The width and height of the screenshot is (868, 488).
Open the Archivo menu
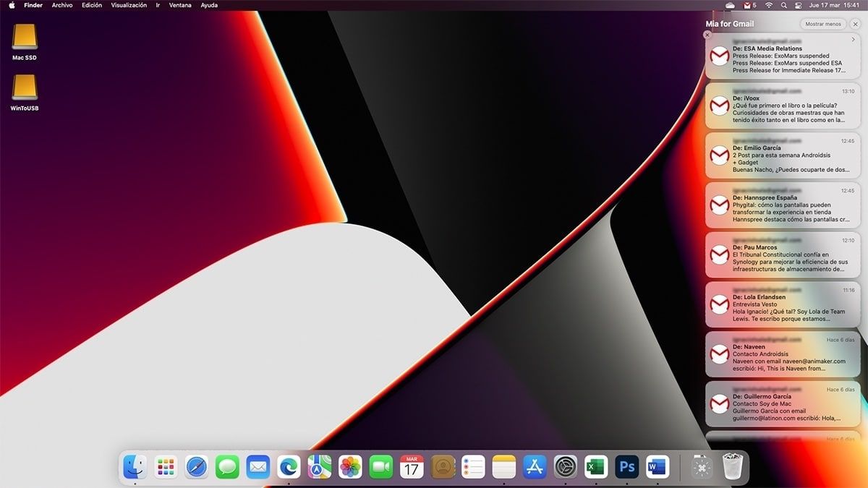tap(61, 5)
